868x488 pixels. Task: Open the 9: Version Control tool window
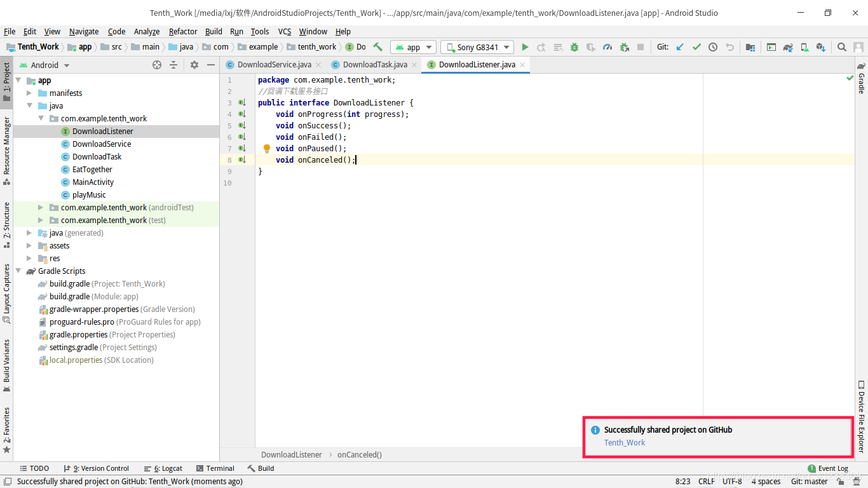[96, 468]
